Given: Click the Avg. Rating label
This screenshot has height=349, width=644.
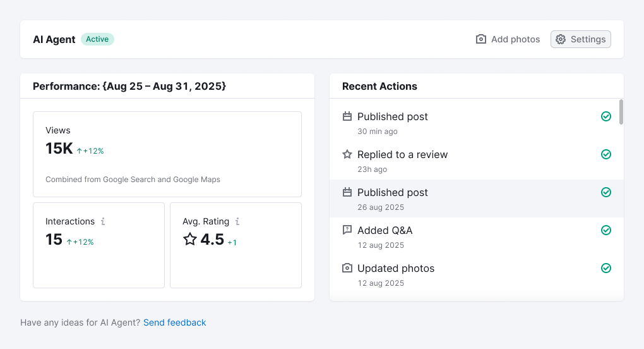Looking at the screenshot, I should point(206,221).
